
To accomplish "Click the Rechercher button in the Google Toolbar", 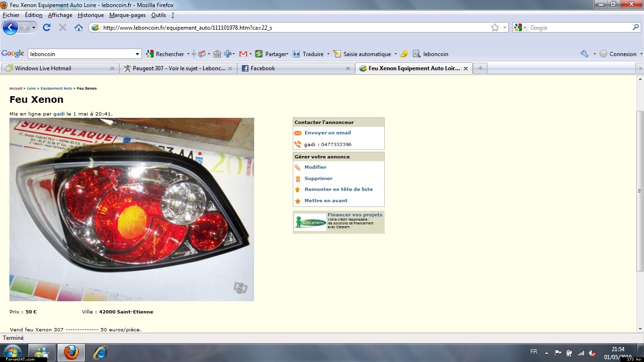I will (x=165, y=54).
